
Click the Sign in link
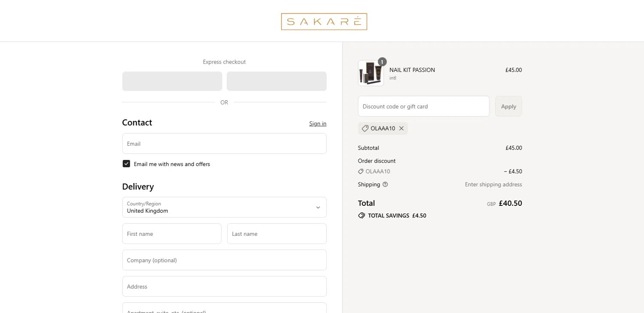pos(318,123)
